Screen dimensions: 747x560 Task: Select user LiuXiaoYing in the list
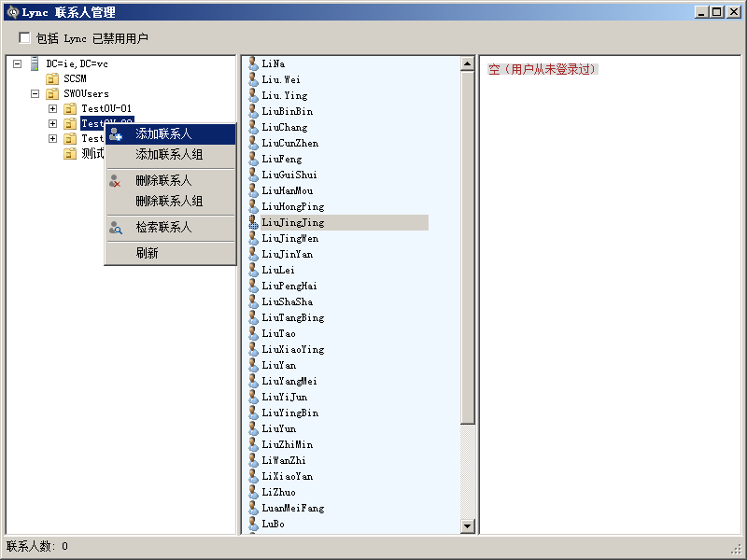pos(293,349)
